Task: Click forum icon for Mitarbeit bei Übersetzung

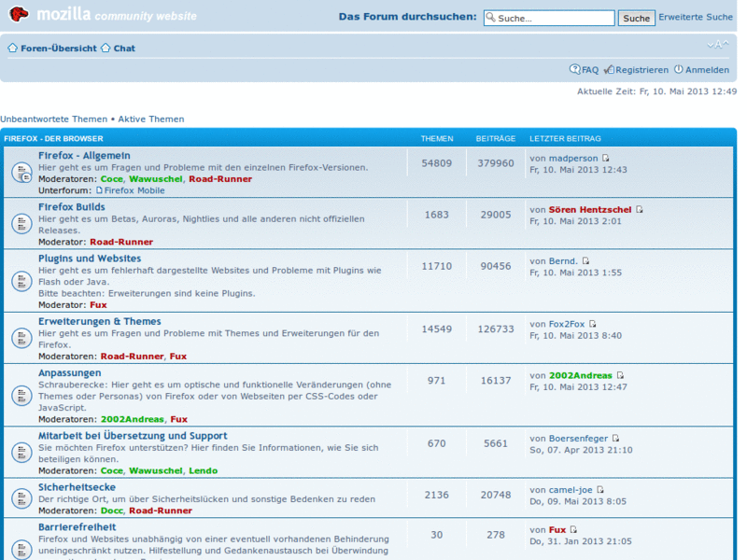Action: pyautogui.click(x=21, y=453)
